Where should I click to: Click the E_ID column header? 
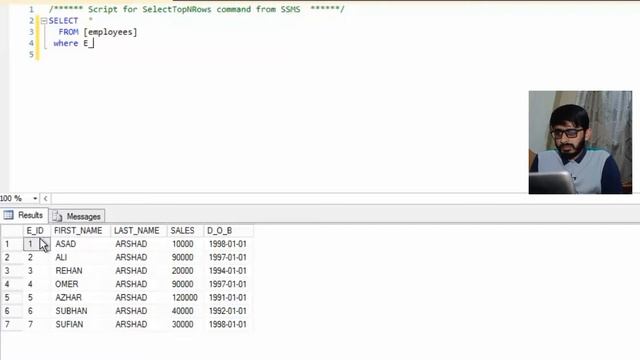(x=36, y=231)
